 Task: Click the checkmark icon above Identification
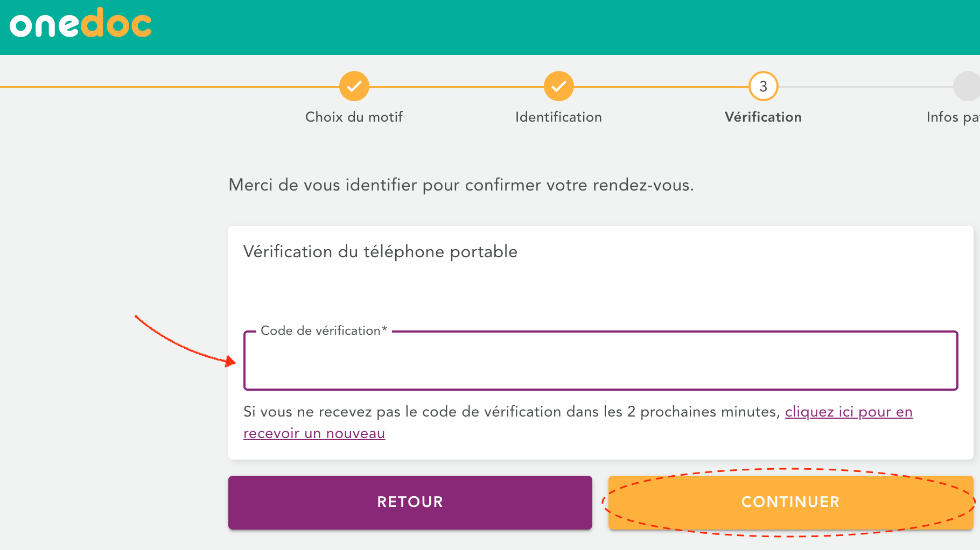[x=558, y=86]
